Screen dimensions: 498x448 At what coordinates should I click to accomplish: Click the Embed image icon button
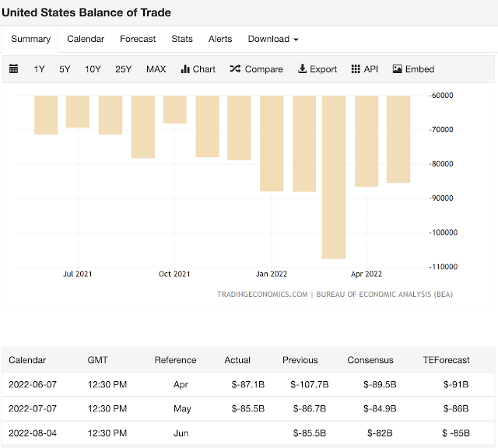tap(413, 69)
